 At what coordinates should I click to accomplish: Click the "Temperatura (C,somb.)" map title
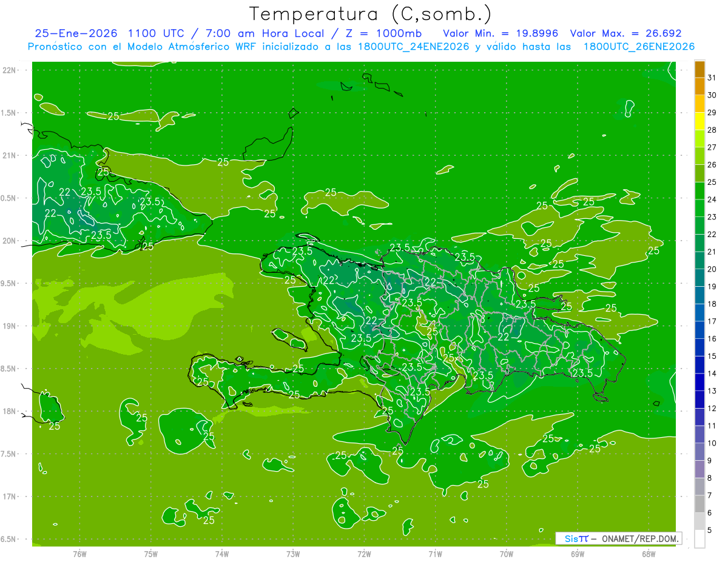[371, 13]
